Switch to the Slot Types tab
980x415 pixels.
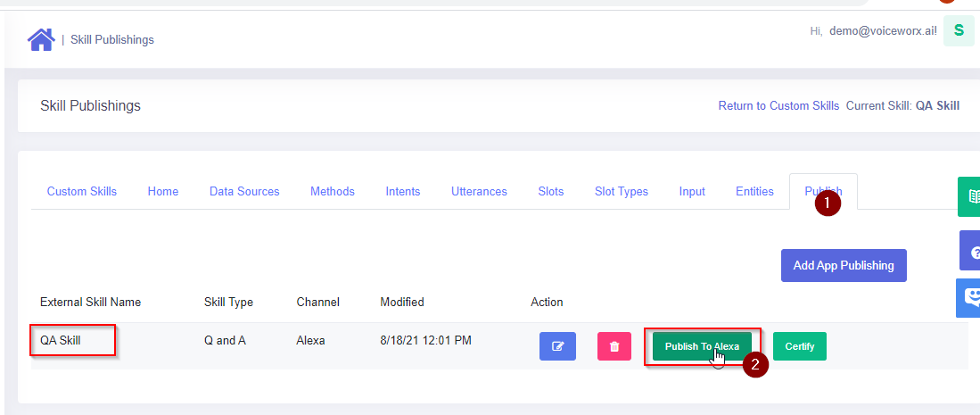pyautogui.click(x=622, y=191)
